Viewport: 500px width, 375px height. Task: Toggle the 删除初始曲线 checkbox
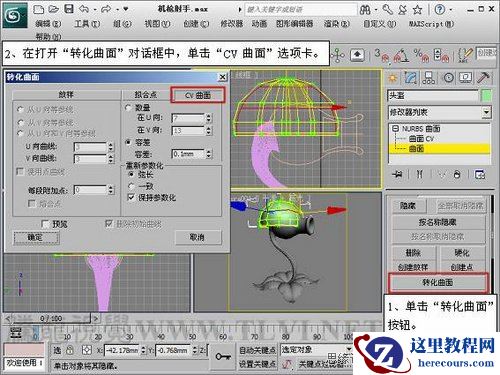tap(109, 224)
